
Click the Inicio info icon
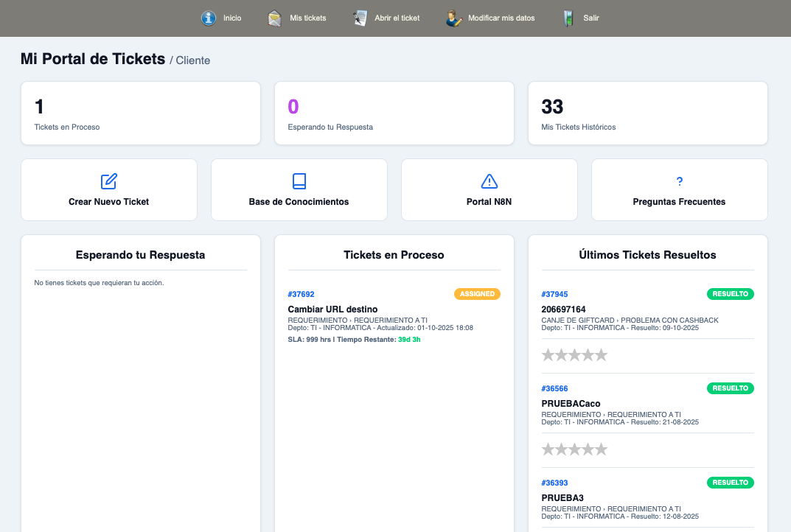(207, 18)
